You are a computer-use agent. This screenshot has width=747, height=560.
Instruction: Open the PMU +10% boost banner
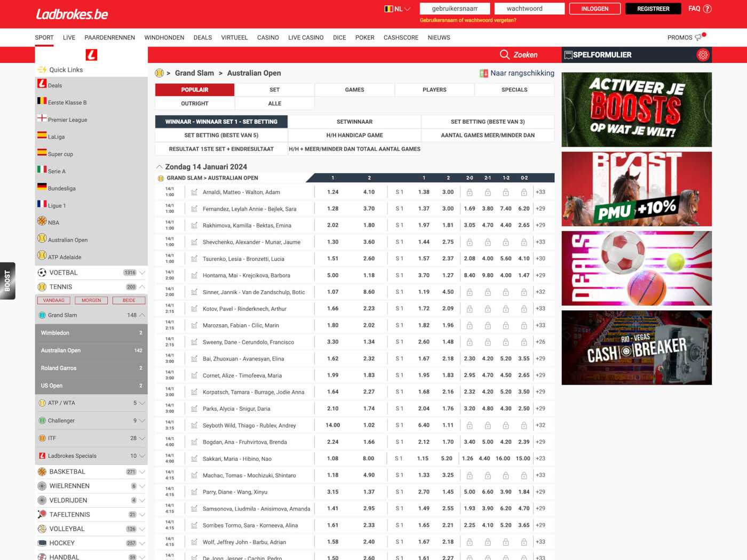pos(637,189)
